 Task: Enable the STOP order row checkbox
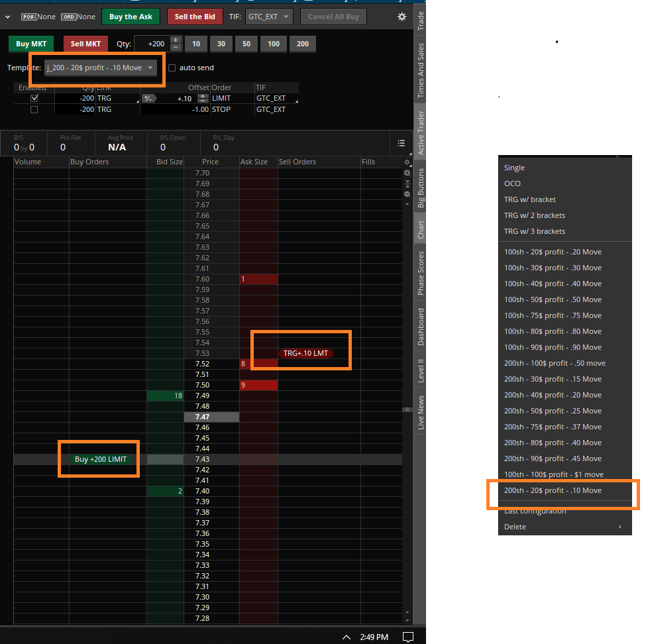35,109
